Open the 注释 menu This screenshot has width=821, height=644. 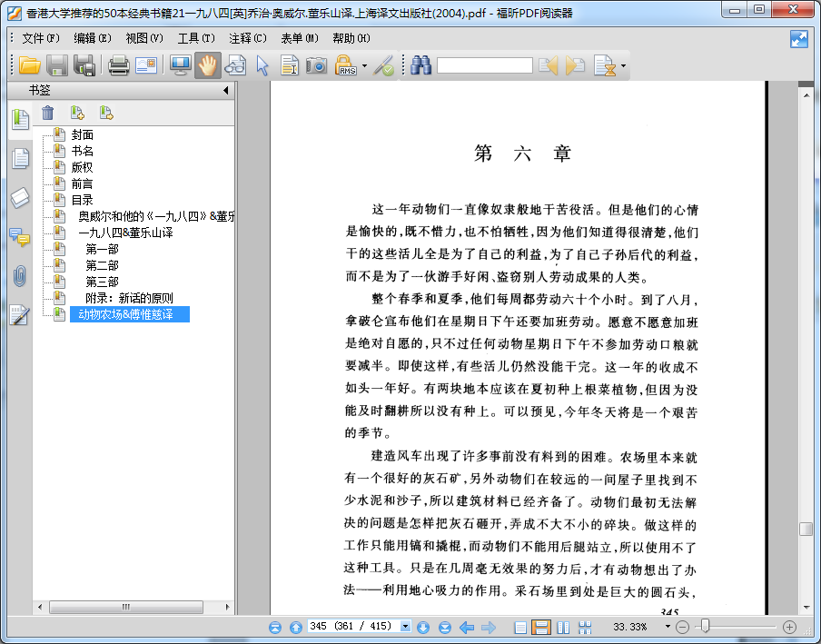point(248,38)
